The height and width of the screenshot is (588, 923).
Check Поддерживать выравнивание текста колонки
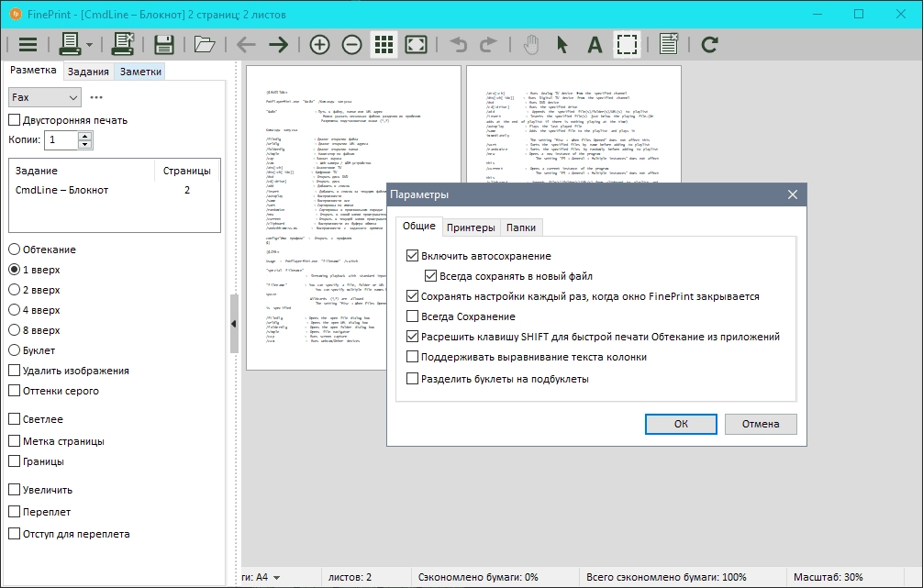click(x=412, y=357)
